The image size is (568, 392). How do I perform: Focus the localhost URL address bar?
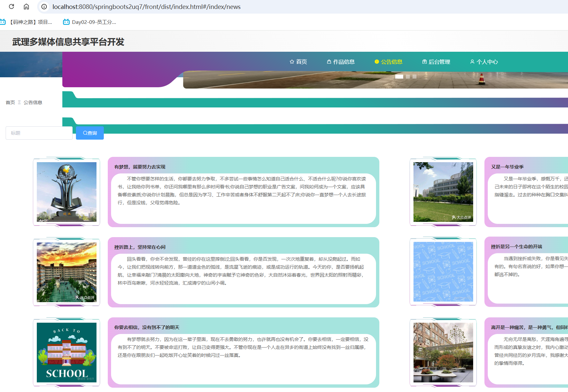(x=147, y=7)
